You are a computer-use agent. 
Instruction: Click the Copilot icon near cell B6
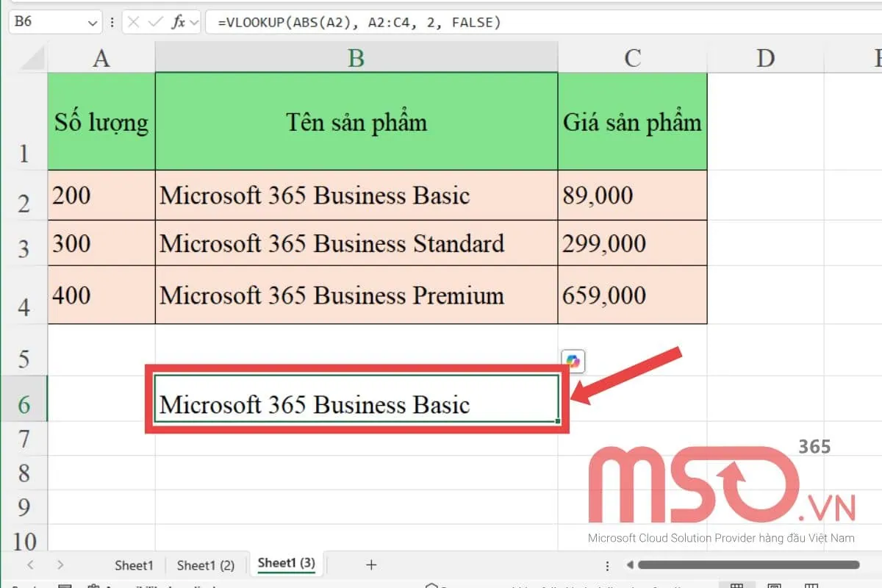pos(573,361)
